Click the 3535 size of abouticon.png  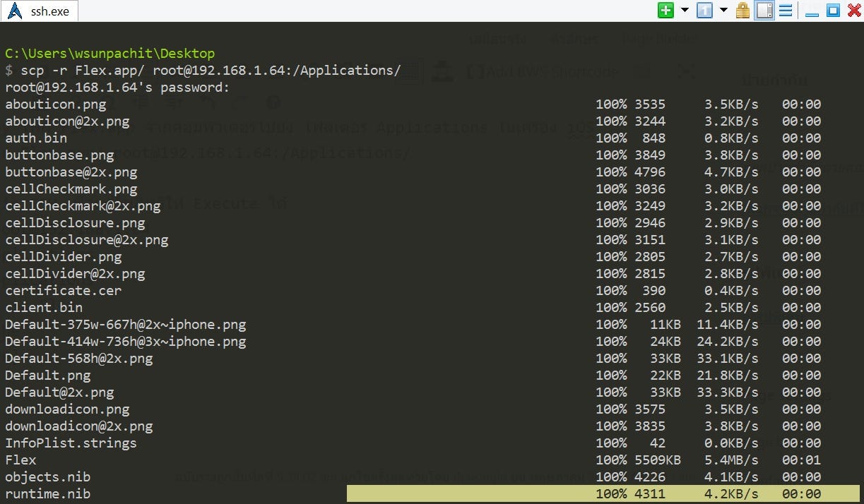click(x=650, y=104)
